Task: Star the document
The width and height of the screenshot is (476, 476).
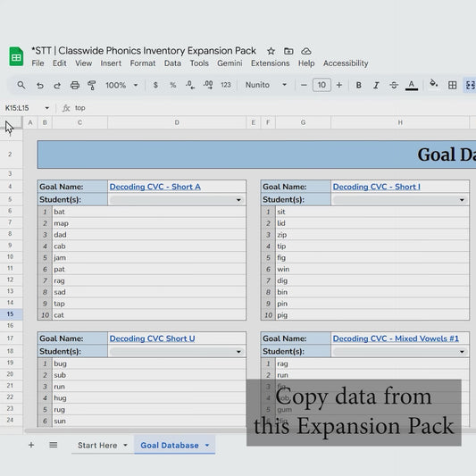Action: click(x=271, y=51)
